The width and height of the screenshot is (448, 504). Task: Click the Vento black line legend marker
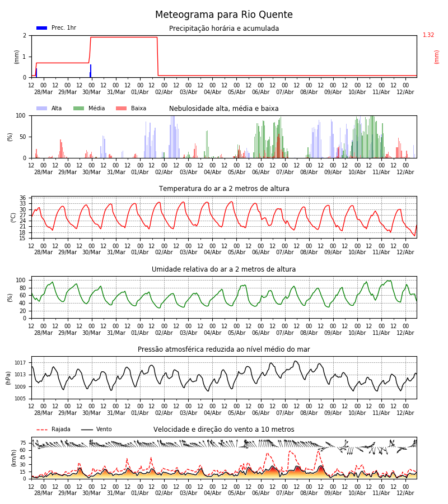(x=87, y=430)
